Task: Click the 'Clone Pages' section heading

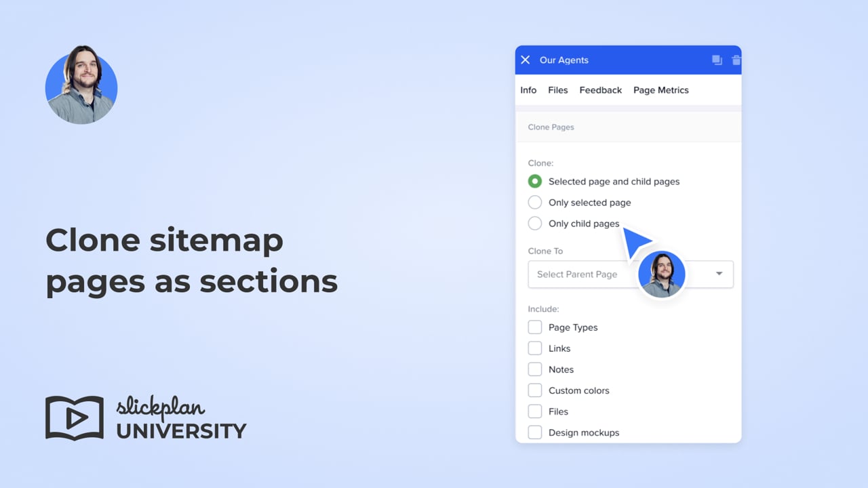Action: (x=551, y=127)
